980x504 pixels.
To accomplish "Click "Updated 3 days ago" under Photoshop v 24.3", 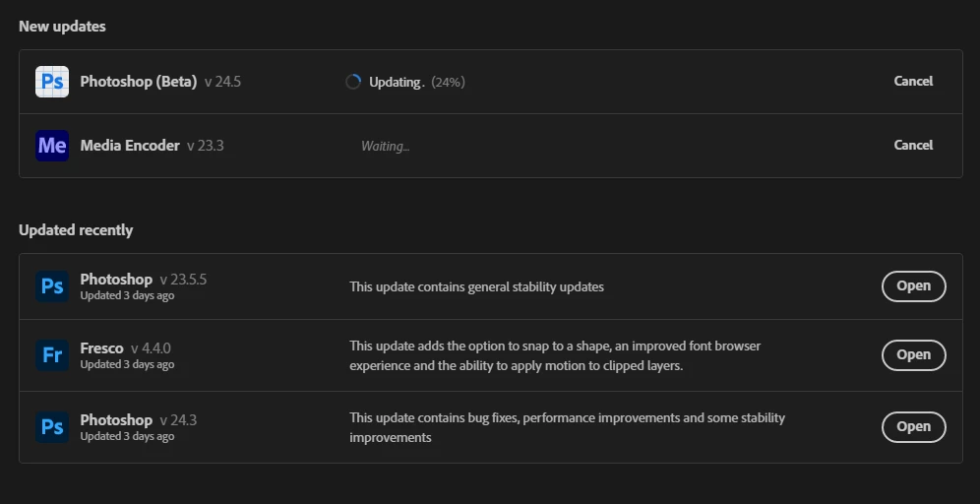I will [127, 436].
